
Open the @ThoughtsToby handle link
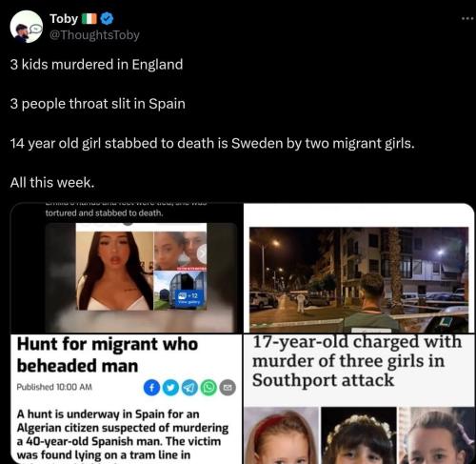pyautogui.click(x=94, y=35)
